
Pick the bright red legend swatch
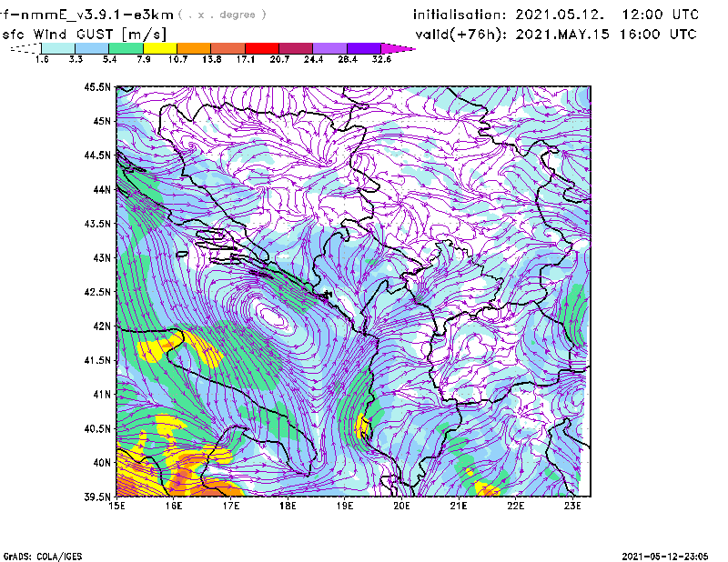pyautogui.click(x=262, y=48)
